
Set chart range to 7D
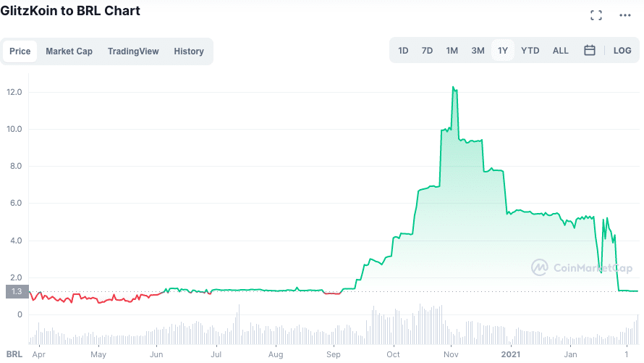coord(427,51)
